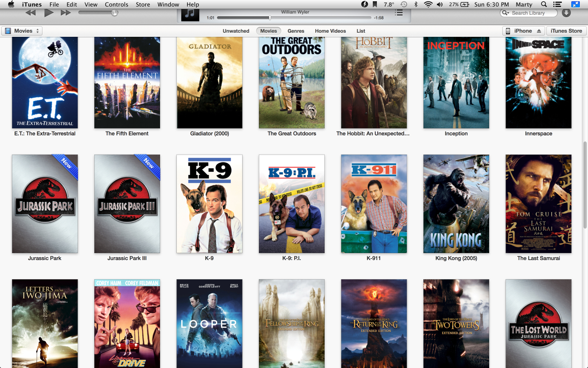Select the Jurassic Park poster
Image resolution: width=588 pixels, height=368 pixels.
(x=45, y=204)
